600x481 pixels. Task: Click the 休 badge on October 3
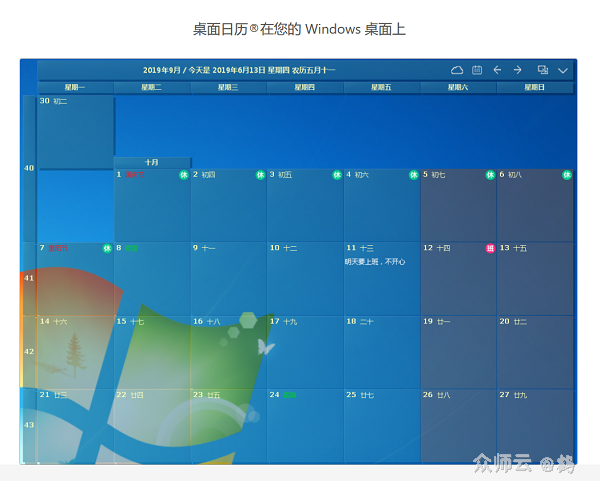coord(337,175)
